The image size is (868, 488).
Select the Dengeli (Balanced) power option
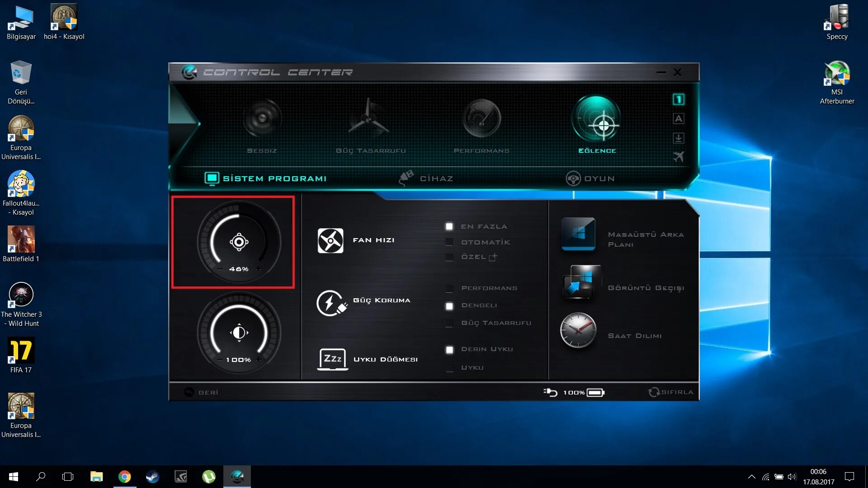(449, 305)
